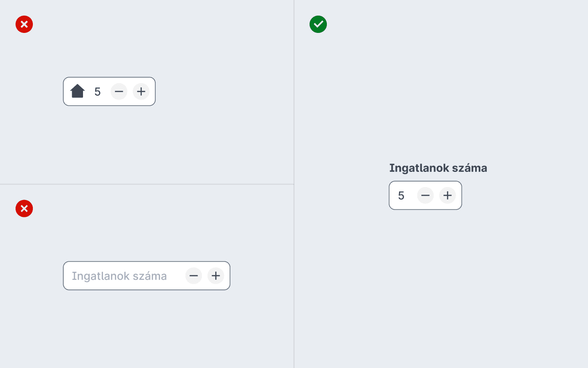Screen dimensions: 588x368
Task: Click the red X badge above the placeholder stepper
Action: point(24,209)
